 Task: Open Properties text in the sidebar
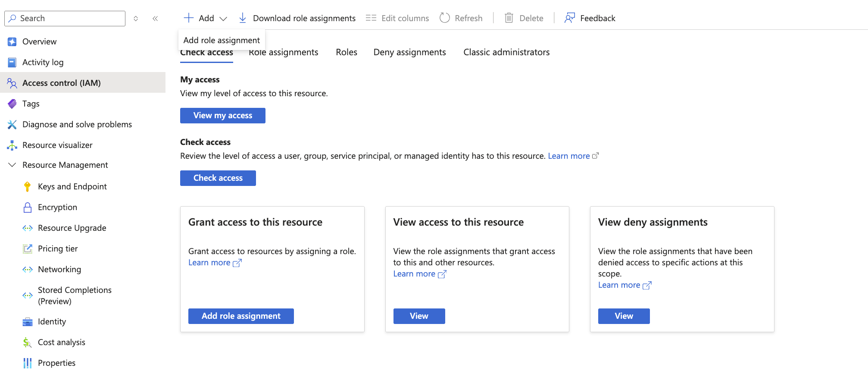point(56,363)
